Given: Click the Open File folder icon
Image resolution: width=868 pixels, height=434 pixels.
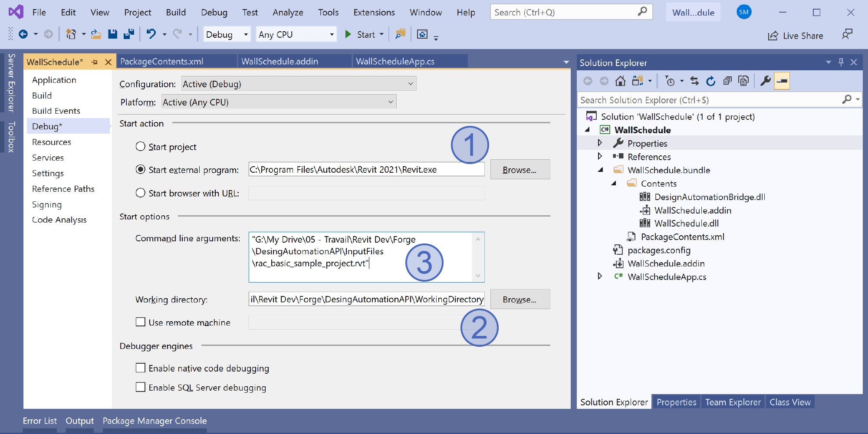Looking at the screenshot, I should point(96,34).
